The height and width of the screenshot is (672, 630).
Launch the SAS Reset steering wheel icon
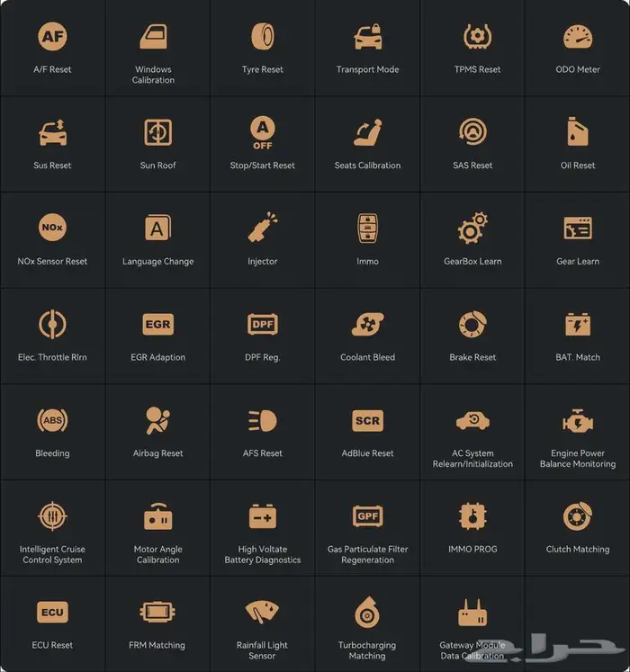point(472,132)
